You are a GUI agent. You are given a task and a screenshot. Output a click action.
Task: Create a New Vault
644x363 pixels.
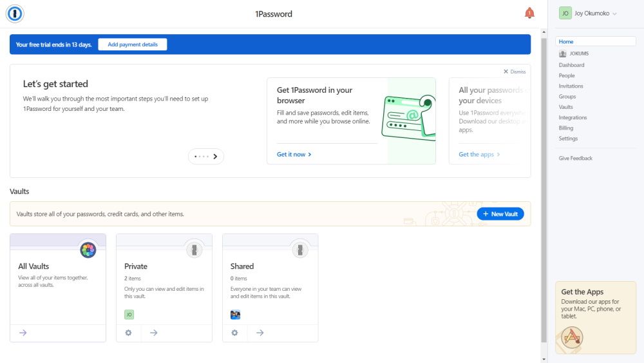coord(500,214)
